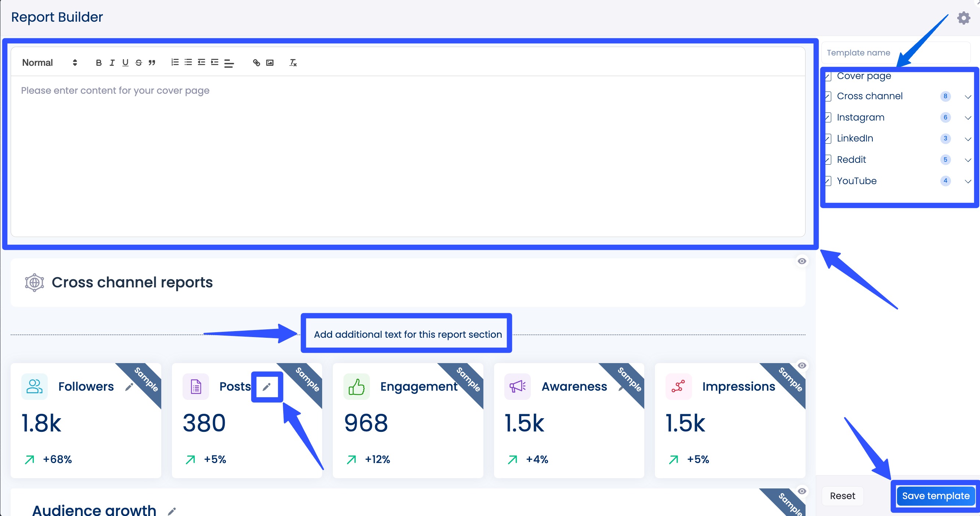Insert a link in the cover page
The width and height of the screenshot is (980, 516).
pos(256,63)
